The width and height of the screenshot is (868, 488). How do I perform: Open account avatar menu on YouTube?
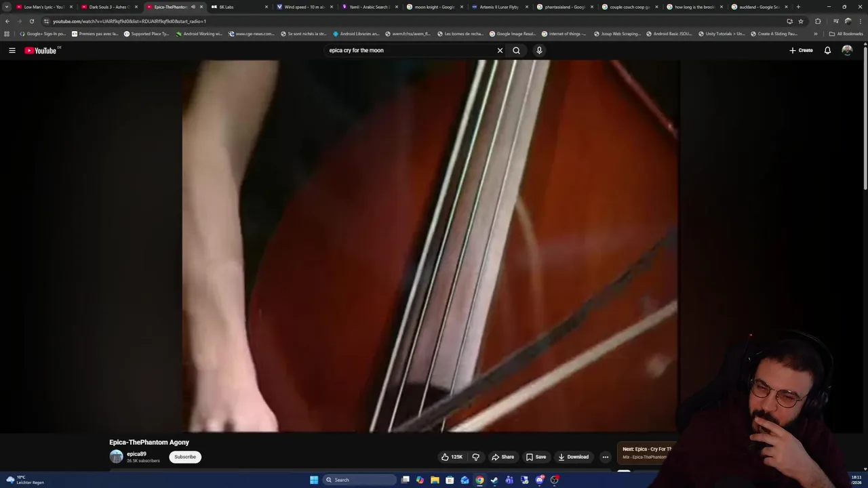[847, 50]
